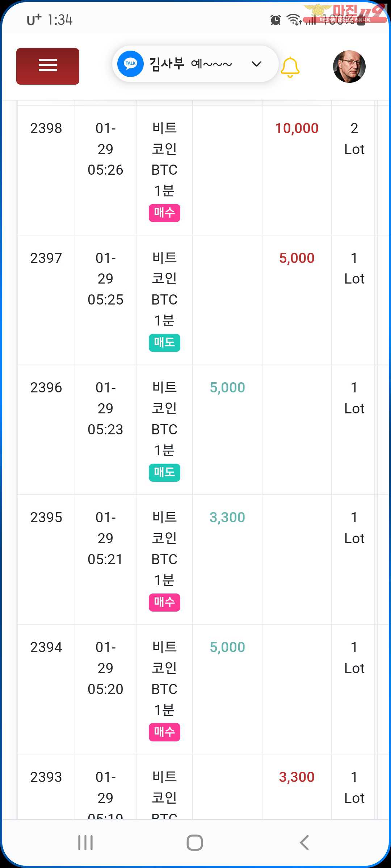The width and height of the screenshot is (391, 868).
Task: Open the recent apps navigation button
Action: pos(85,842)
